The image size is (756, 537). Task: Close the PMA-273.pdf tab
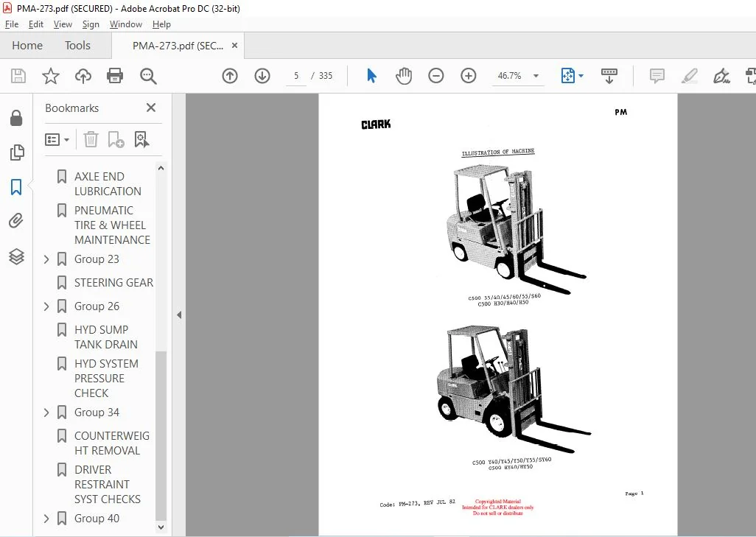click(235, 46)
